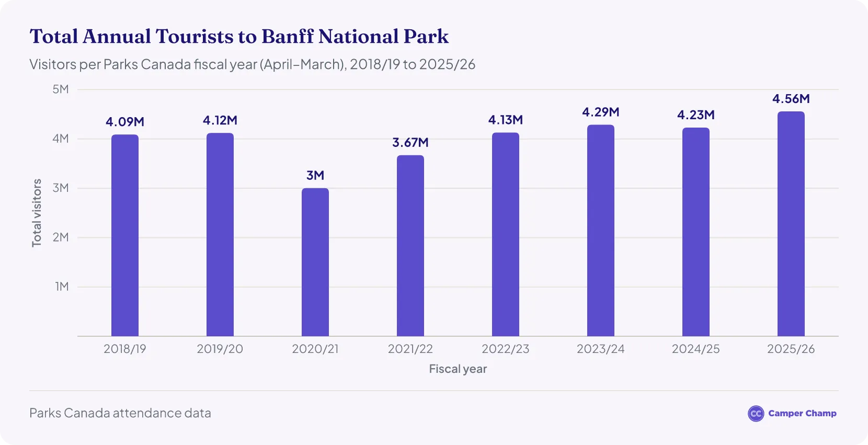Screen dimensions: 868x445
Task: Select the '4.56M' data label
Action: pos(791,99)
